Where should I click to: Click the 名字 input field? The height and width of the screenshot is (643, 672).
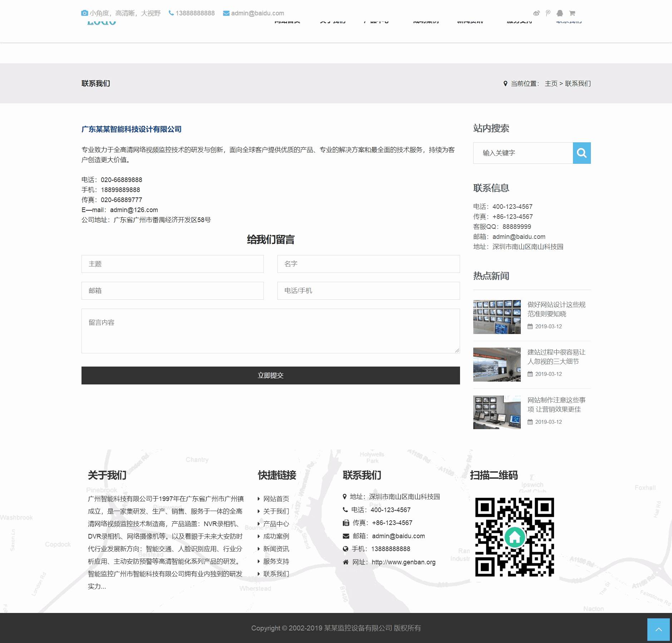point(368,264)
